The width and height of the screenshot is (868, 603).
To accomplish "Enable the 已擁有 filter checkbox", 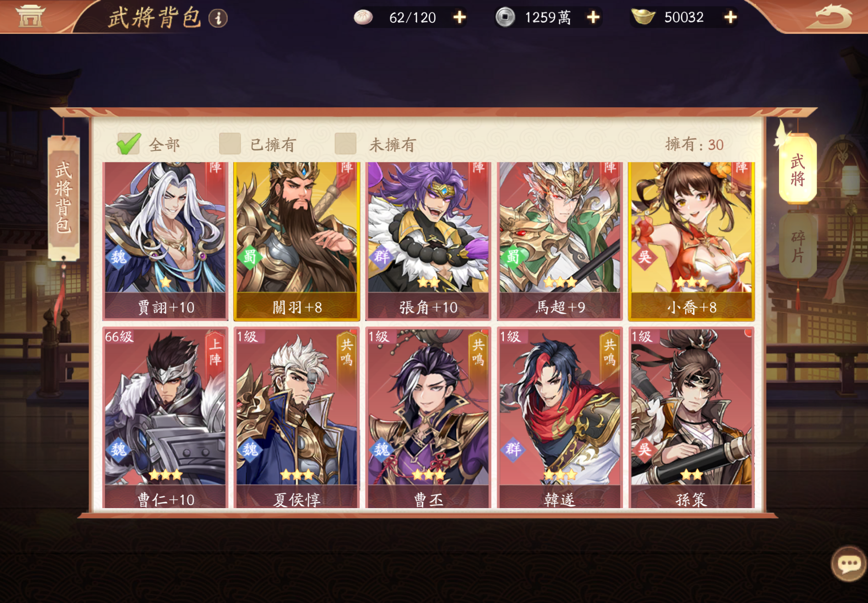I will tap(230, 144).
